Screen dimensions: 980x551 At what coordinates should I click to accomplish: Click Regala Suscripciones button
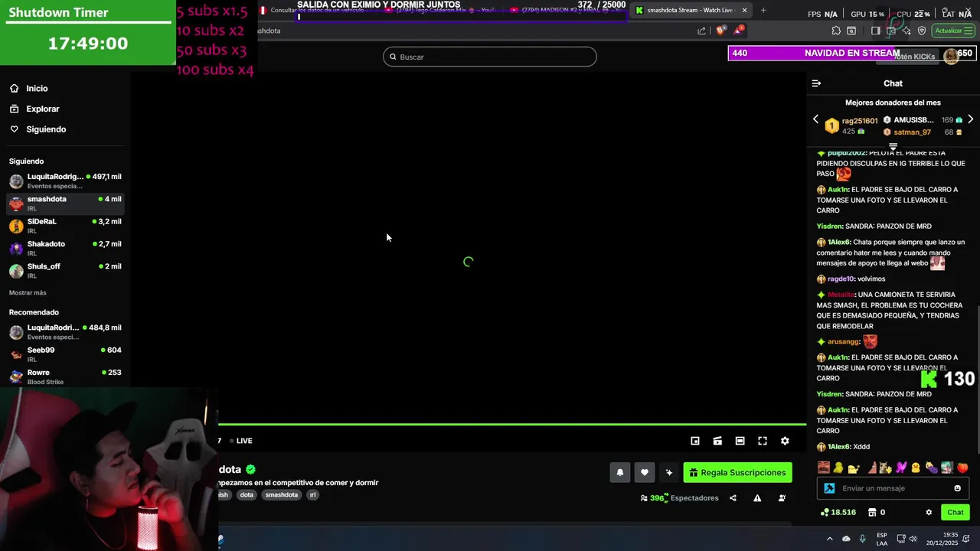(x=737, y=473)
